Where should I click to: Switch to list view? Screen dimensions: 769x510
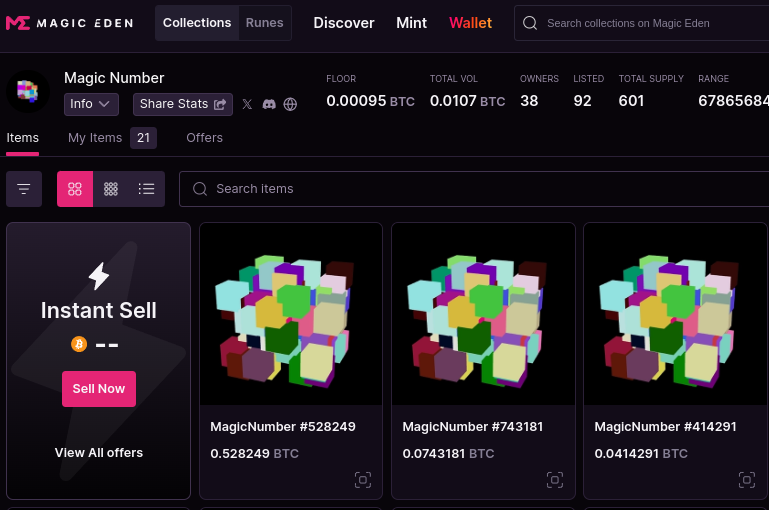pos(146,189)
